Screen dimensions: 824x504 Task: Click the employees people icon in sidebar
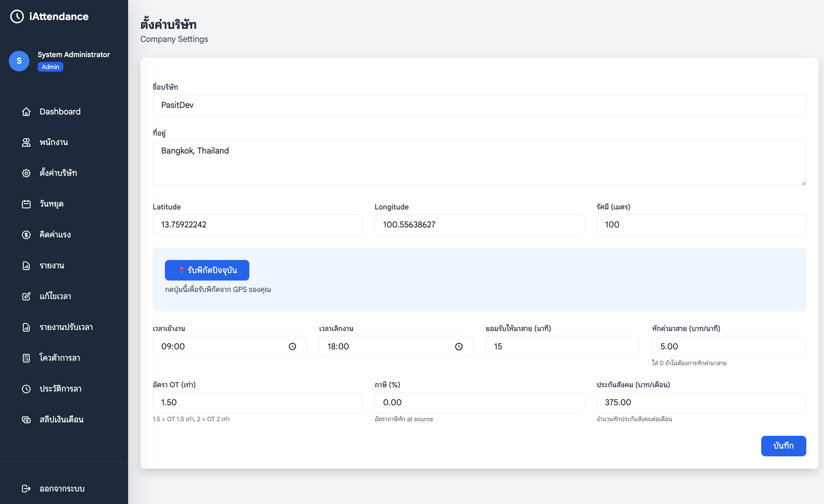point(26,142)
